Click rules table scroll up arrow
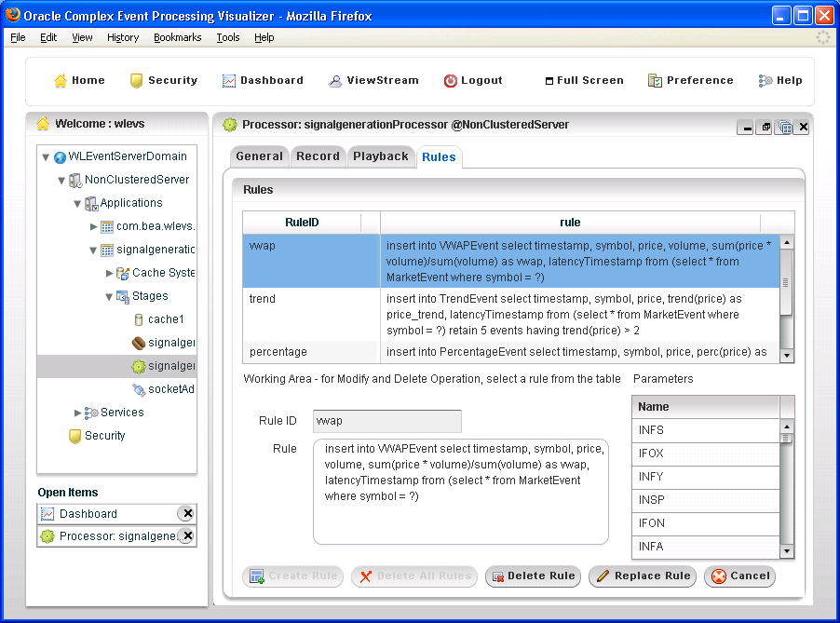This screenshot has height=623, width=840. click(x=786, y=243)
